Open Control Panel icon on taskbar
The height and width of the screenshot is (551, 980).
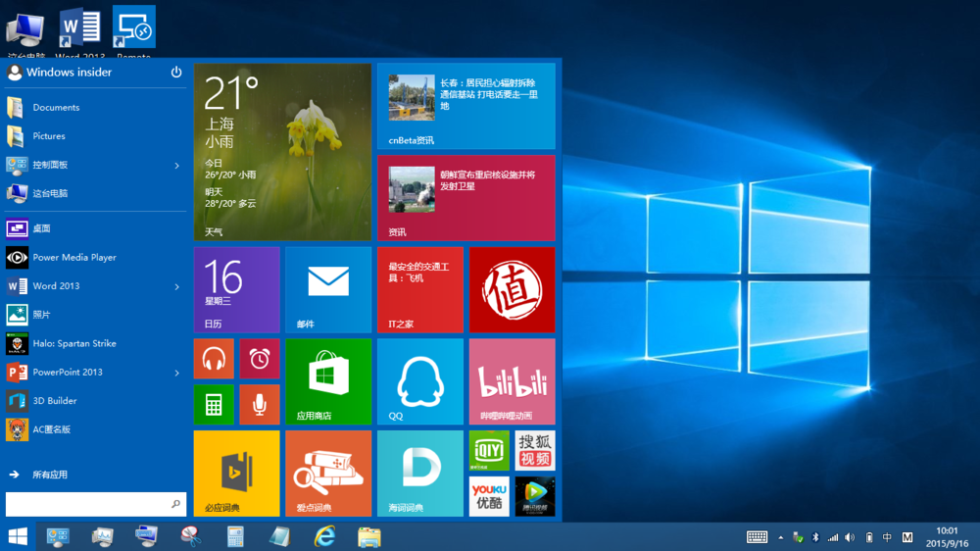58,536
